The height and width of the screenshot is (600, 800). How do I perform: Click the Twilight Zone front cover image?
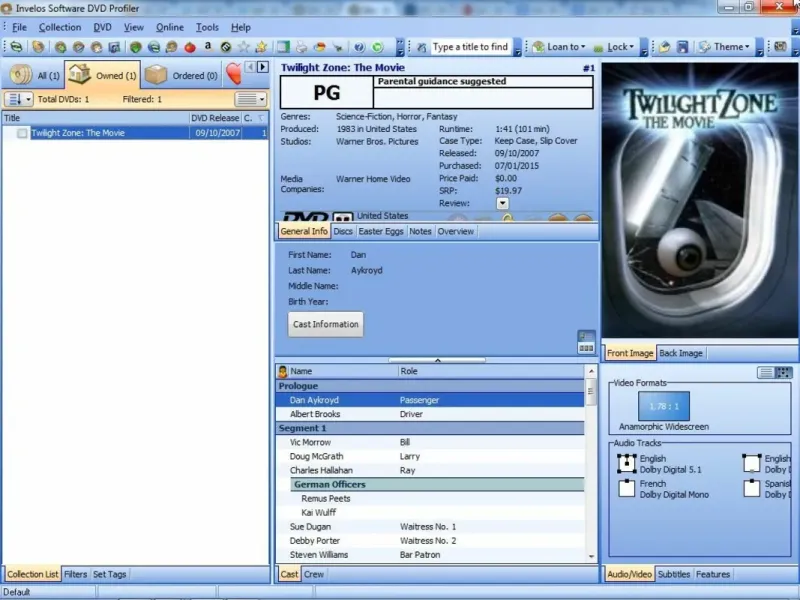point(699,201)
